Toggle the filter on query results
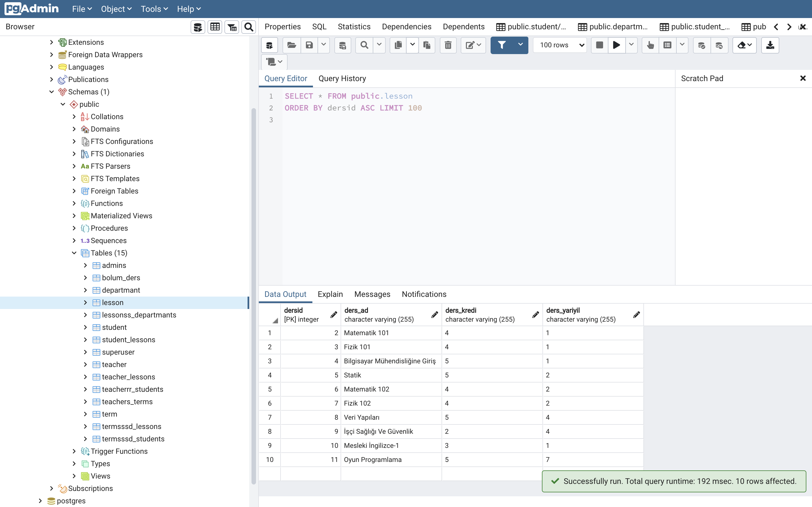This screenshot has width=812, height=507. point(501,45)
